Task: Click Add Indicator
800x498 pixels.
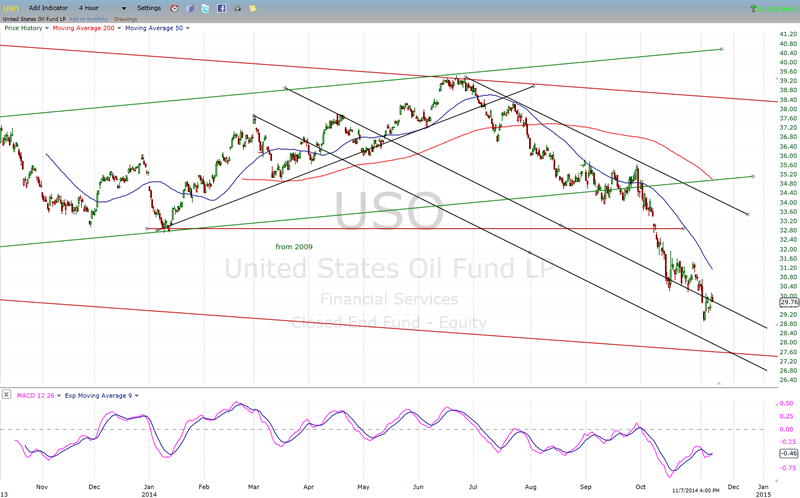Action: (x=48, y=8)
